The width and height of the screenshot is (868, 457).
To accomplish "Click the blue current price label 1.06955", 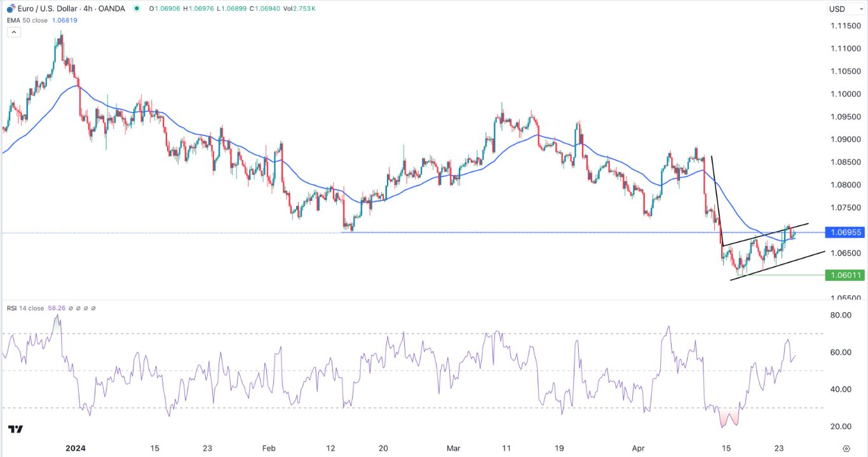I will click(x=845, y=233).
